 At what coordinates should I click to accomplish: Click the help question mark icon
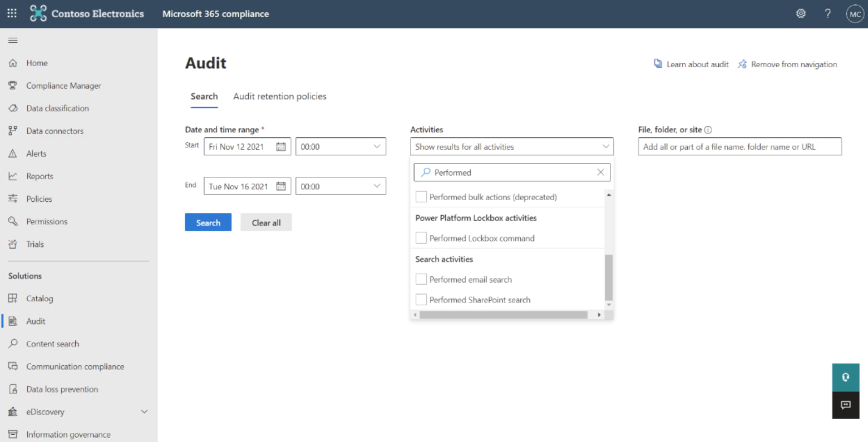[827, 13]
